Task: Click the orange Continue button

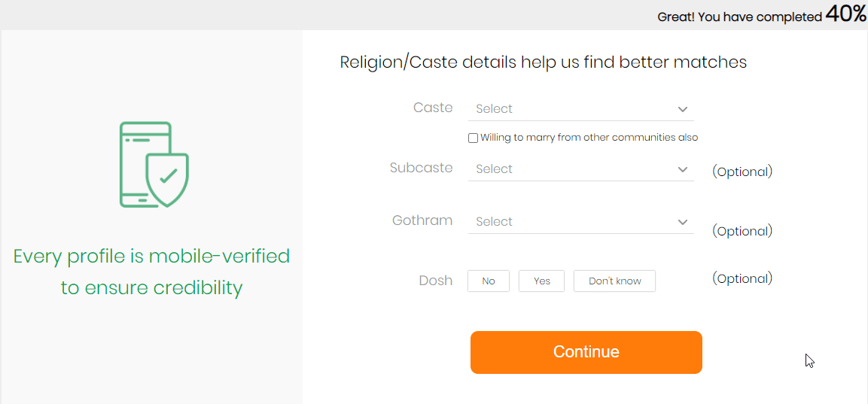Action: [586, 352]
